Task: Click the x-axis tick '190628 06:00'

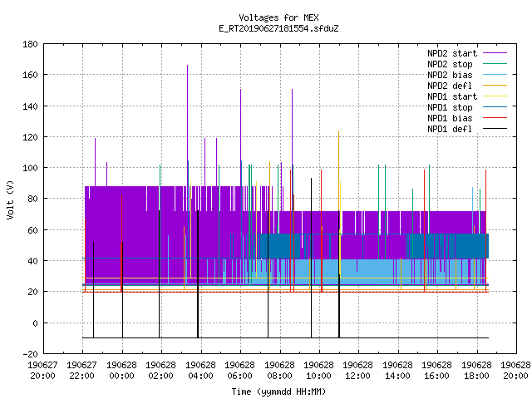Action: coord(240,371)
